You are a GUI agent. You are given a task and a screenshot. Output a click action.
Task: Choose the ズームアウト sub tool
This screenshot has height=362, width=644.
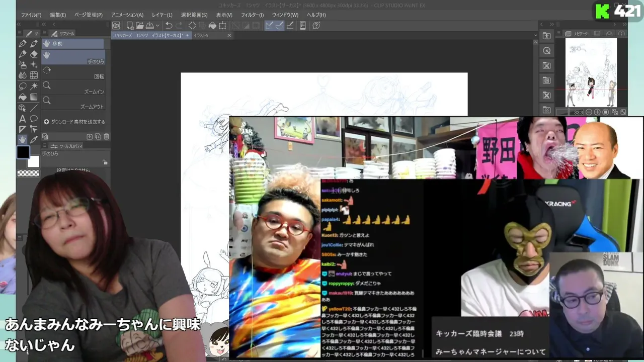coord(73,103)
